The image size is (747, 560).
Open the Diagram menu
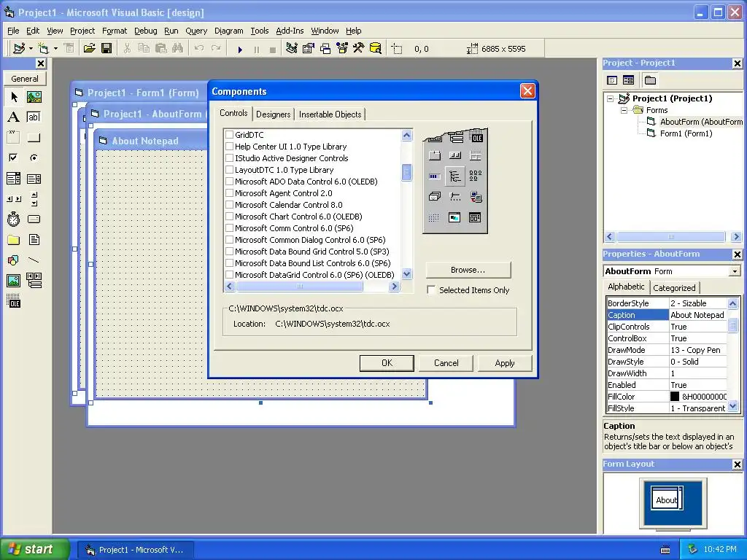pos(228,31)
